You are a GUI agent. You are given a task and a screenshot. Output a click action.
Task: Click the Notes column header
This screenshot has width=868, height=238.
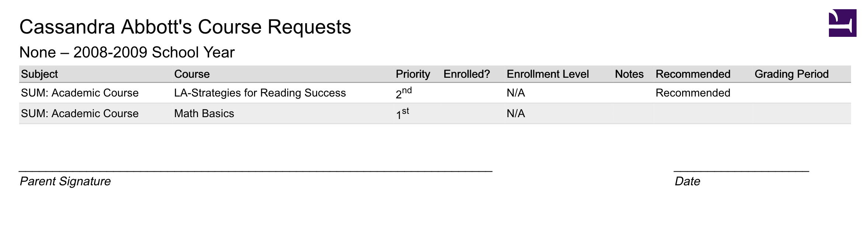(x=629, y=74)
